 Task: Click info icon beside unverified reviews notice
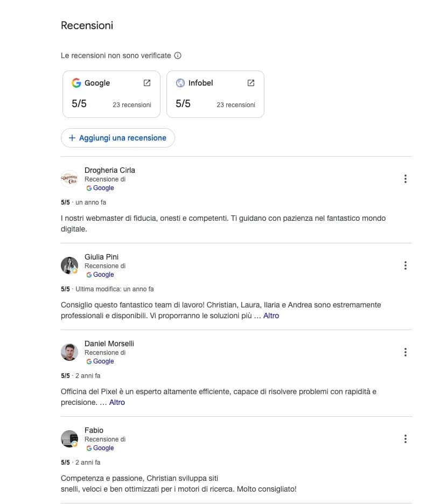[x=178, y=55]
